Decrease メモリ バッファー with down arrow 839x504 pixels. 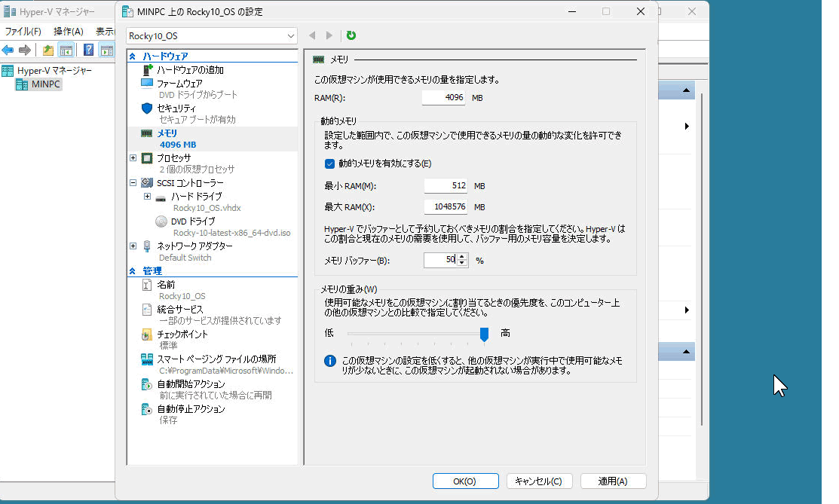coord(462,264)
